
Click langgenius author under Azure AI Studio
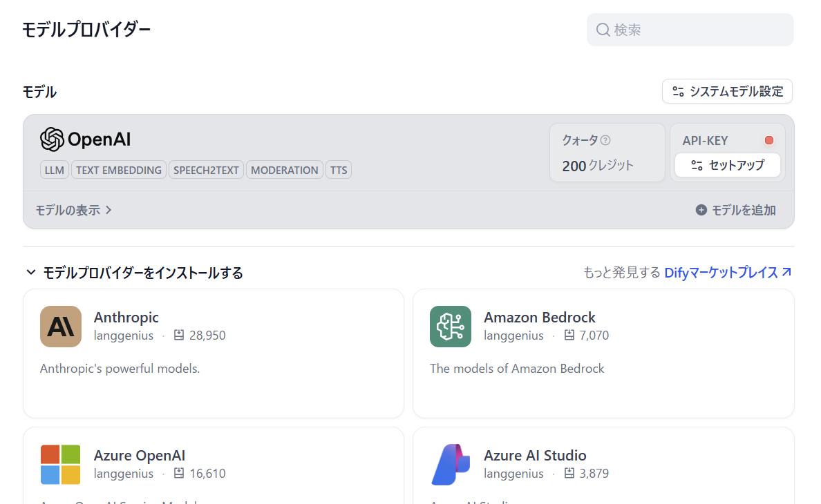click(x=513, y=474)
